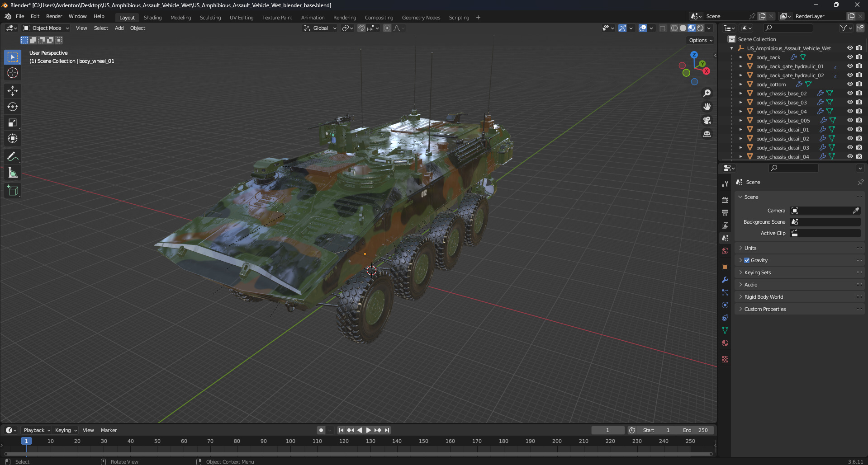Screen dimensions: 868x465
Task: Select the Annotate tool
Action: point(13,157)
